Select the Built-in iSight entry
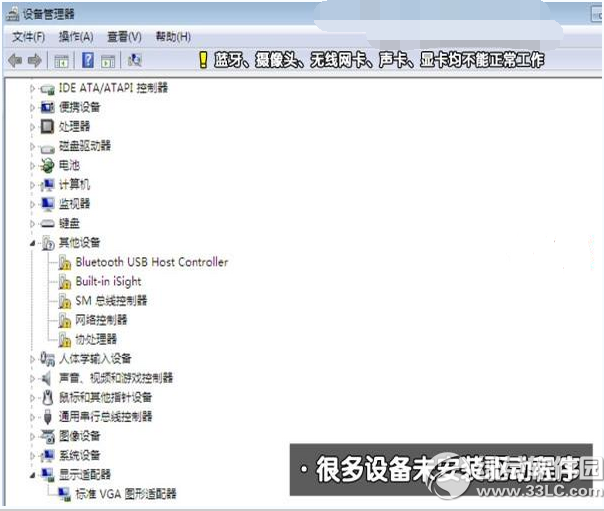604x511 pixels. [x=109, y=281]
